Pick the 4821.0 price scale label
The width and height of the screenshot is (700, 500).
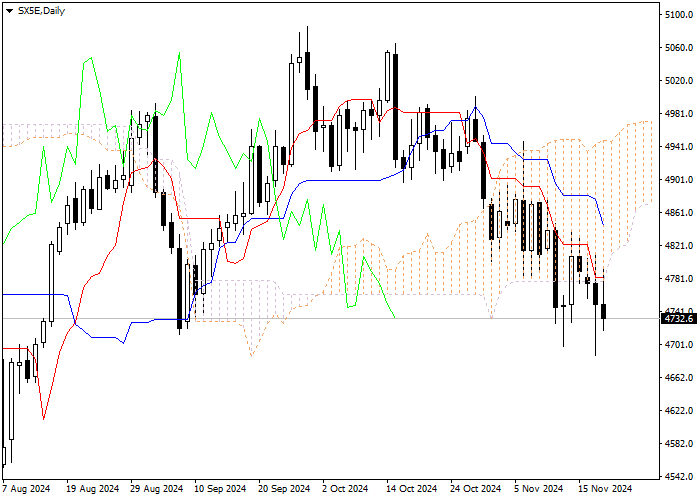679,246
